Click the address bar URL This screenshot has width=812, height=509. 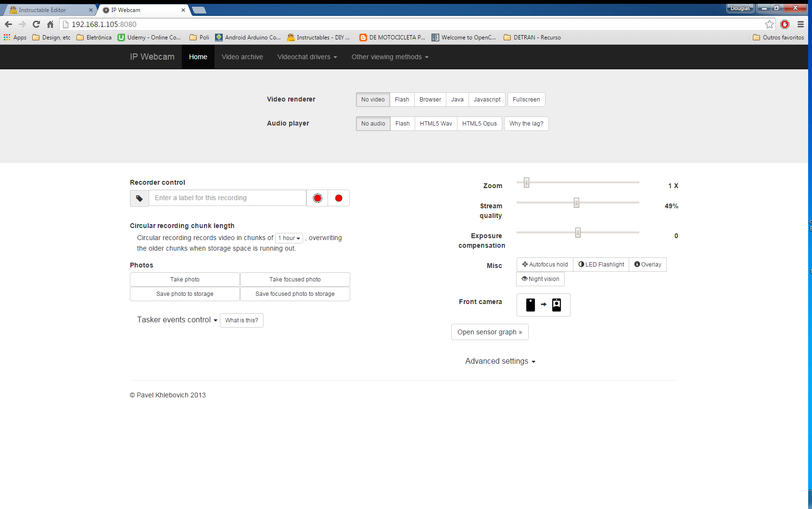[x=104, y=24]
